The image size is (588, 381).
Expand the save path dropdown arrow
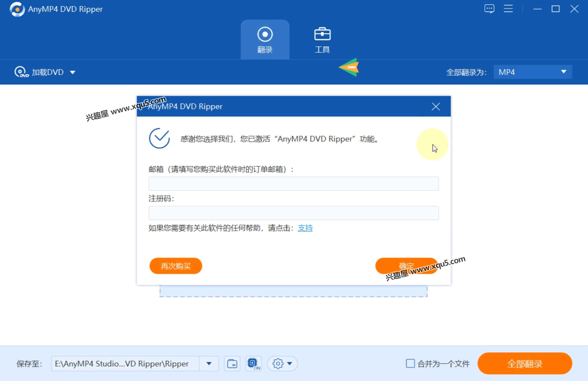tap(209, 364)
